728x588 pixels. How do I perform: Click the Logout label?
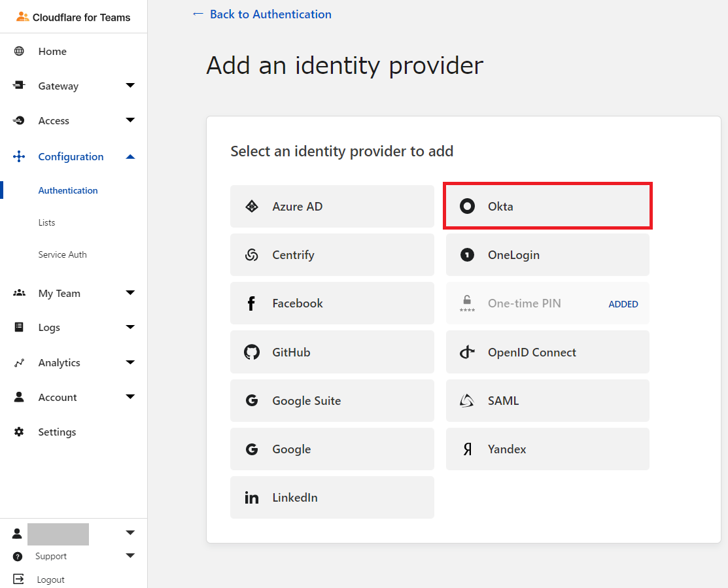(x=50, y=579)
